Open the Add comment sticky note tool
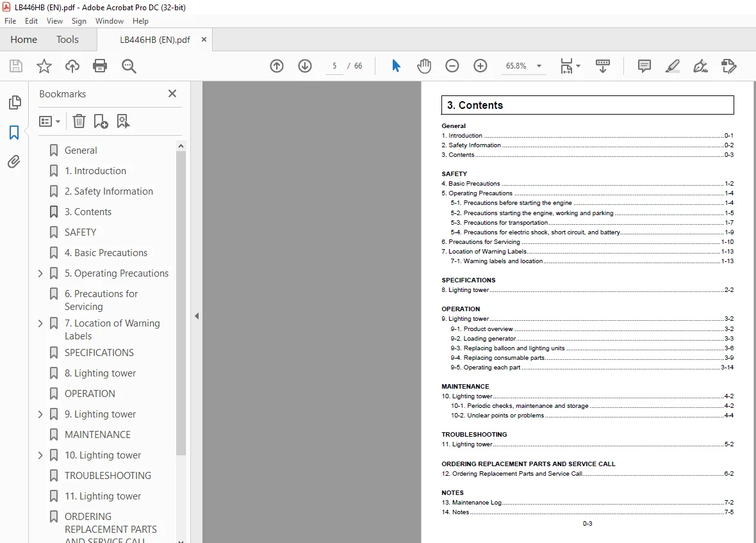 [x=644, y=66]
